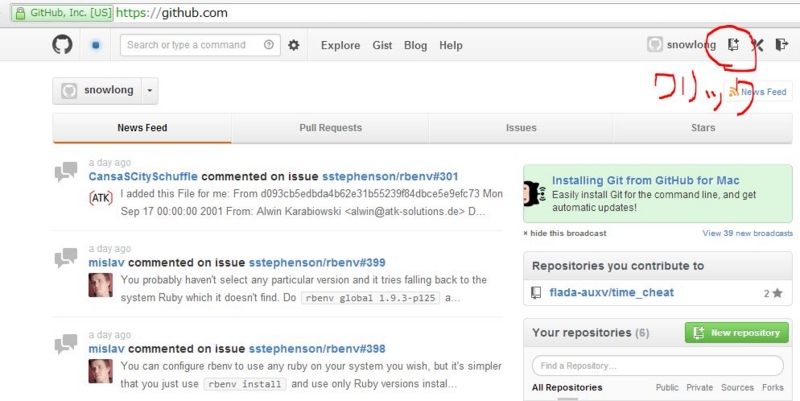Open the gear next to the search box
The height and width of the screenshot is (401, 800).
point(293,45)
